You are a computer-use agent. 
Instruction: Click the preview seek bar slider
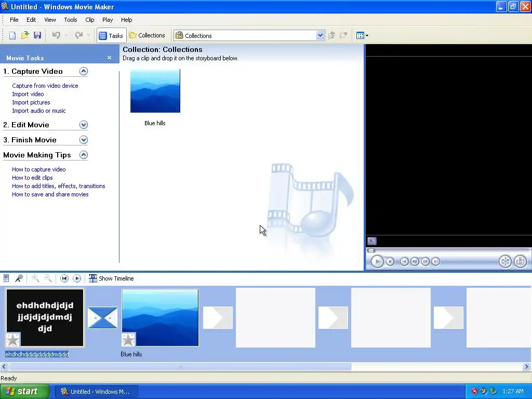pyautogui.click(x=371, y=251)
